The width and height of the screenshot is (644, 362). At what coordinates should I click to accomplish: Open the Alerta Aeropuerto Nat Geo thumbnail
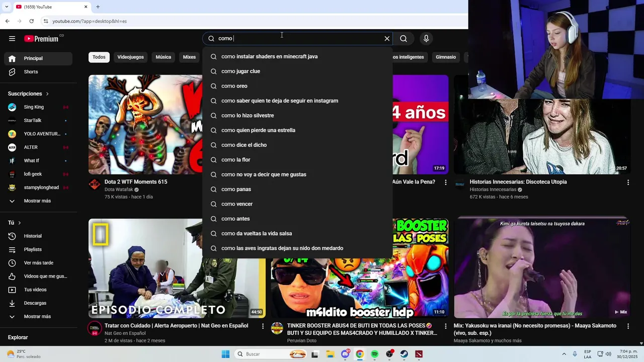pyautogui.click(x=177, y=268)
